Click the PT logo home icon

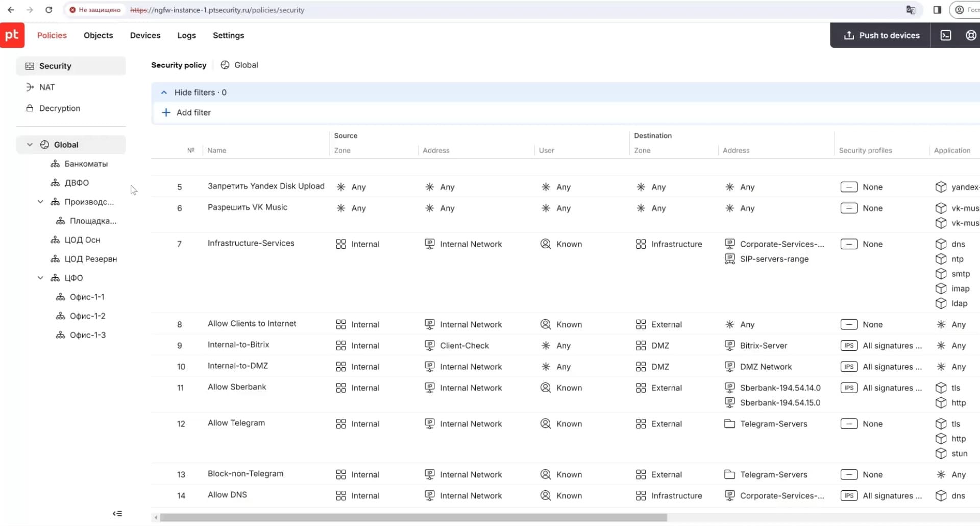point(12,35)
